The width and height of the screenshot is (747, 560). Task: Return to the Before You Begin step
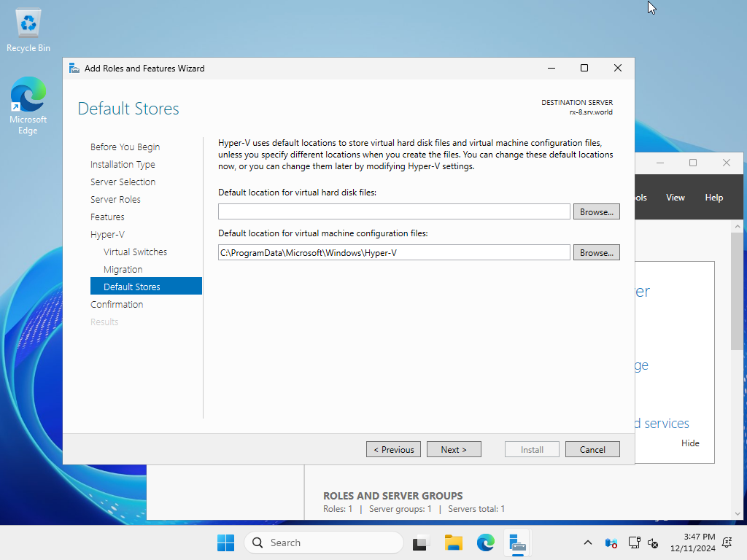pos(124,147)
